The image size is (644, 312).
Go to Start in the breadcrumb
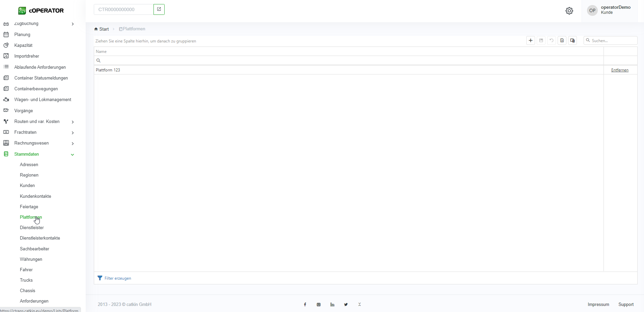point(104,29)
